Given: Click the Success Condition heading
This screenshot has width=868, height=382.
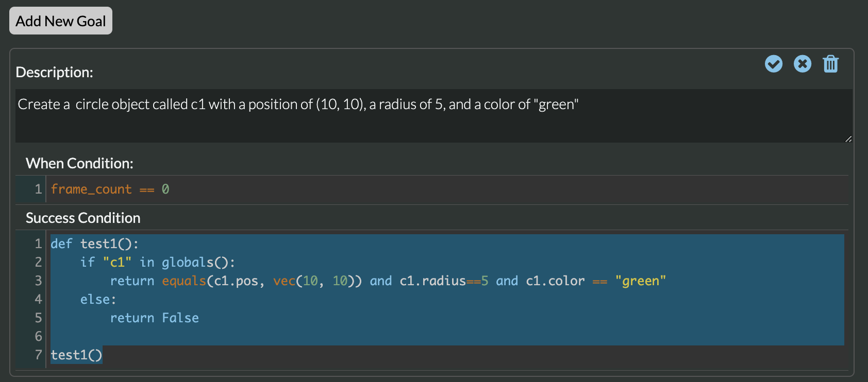Looking at the screenshot, I should click(83, 218).
